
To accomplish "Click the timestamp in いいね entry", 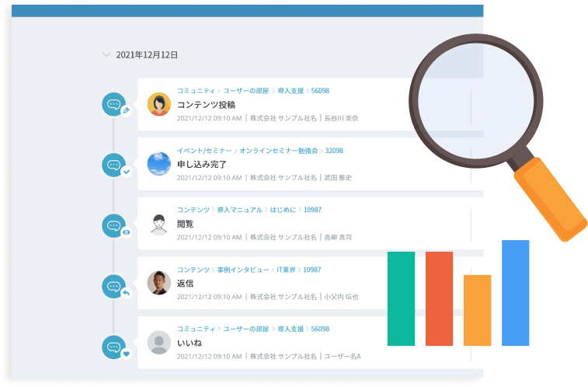I will point(209,356).
